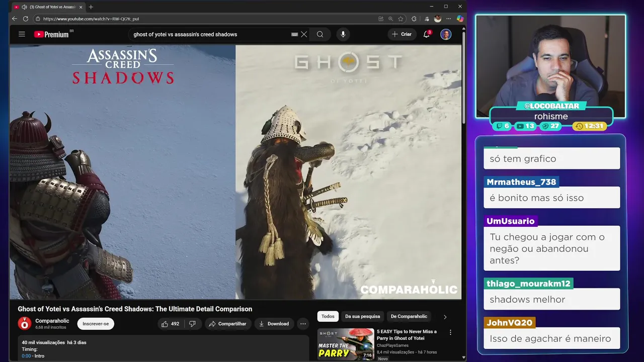
Task: Share video with Compartilhar
Action: click(227, 324)
